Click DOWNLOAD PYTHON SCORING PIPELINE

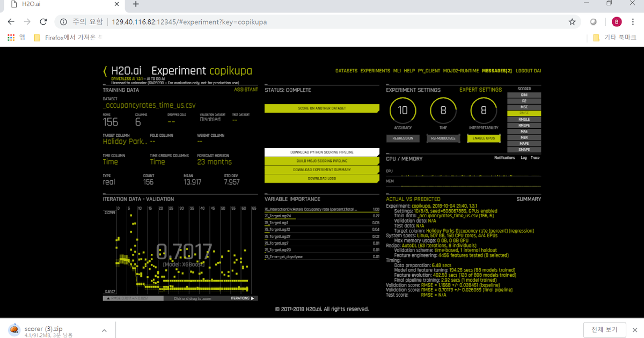point(321,152)
